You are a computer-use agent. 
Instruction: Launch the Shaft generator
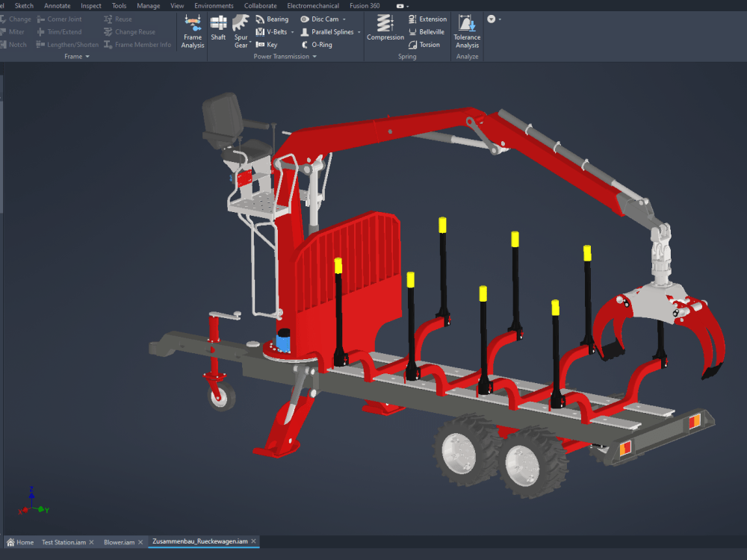point(218,28)
